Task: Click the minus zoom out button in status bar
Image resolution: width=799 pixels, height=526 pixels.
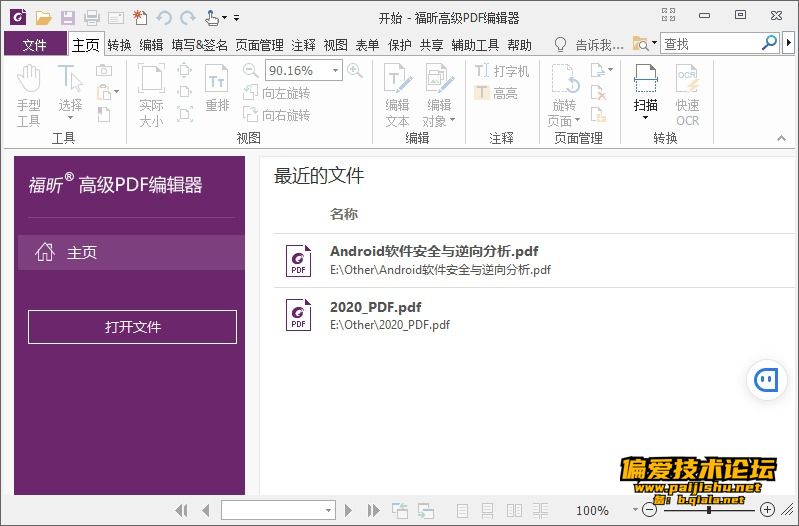Action: (649, 510)
